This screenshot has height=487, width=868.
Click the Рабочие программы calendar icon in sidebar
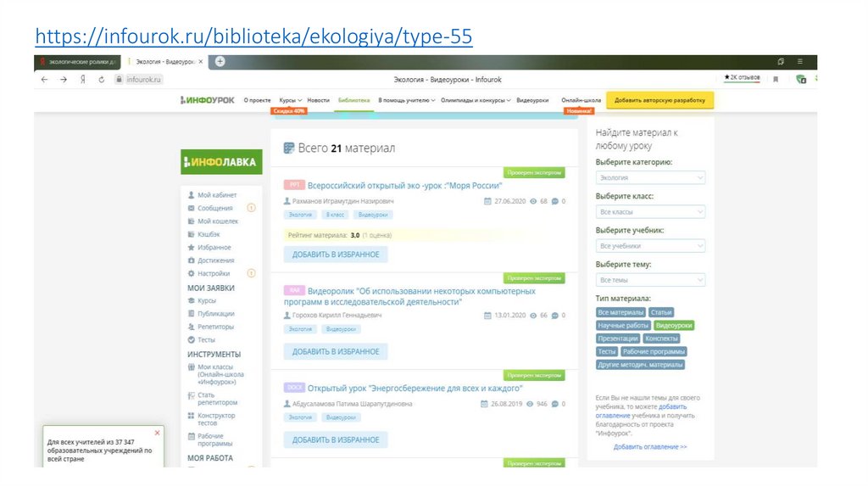point(191,437)
